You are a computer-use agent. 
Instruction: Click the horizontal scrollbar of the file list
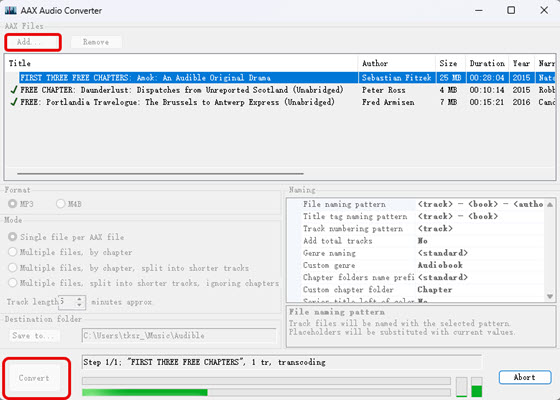[160, 174]
